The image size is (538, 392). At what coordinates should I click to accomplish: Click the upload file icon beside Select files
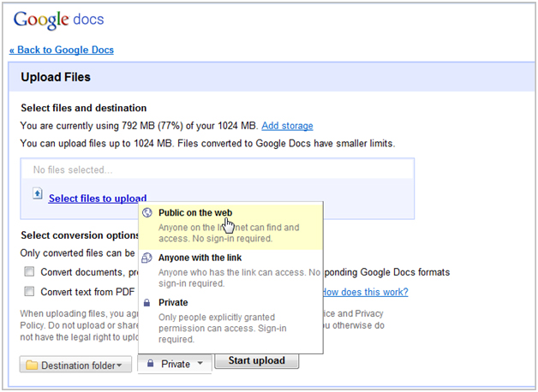pos(38,193)
